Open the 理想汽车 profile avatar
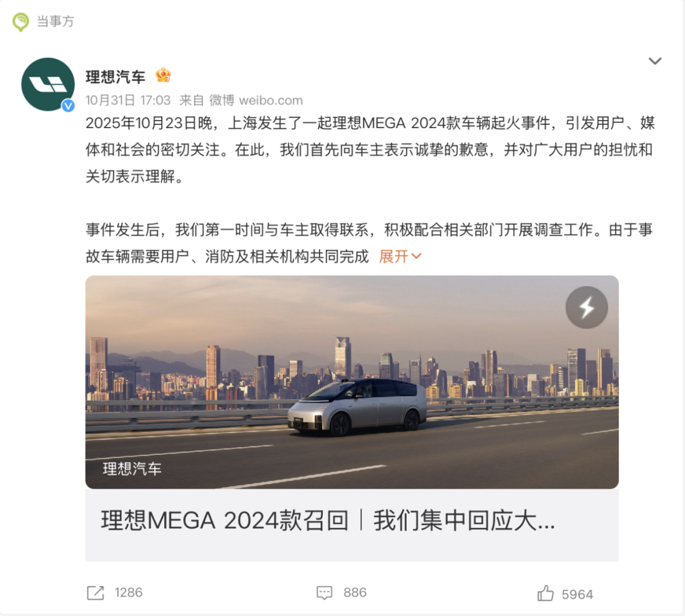Screen dimensions: 685x616 point(48,84)
